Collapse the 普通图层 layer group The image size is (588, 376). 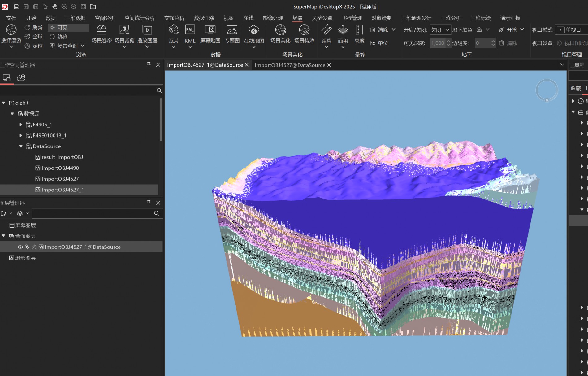coord(4,236)
